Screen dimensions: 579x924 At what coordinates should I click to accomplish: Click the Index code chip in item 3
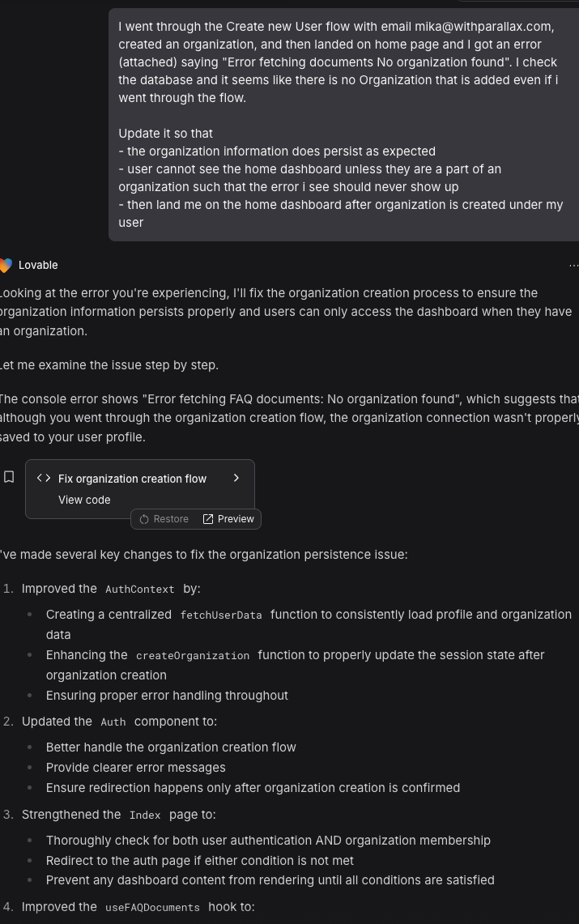tap(145, 815)
